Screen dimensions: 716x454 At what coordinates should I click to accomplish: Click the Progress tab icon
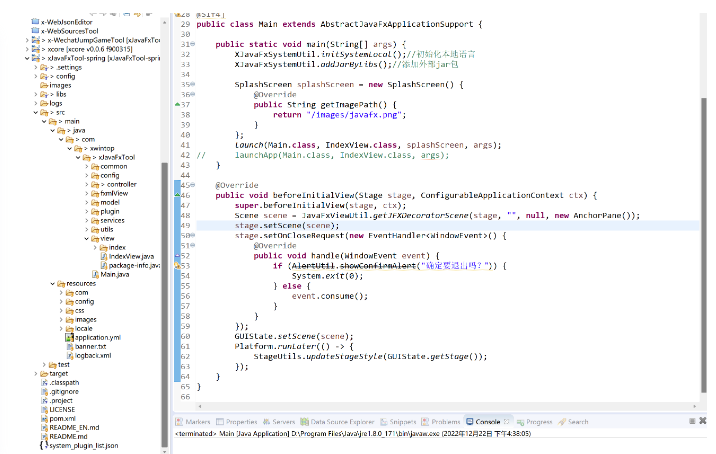click(x=520, y=422)
